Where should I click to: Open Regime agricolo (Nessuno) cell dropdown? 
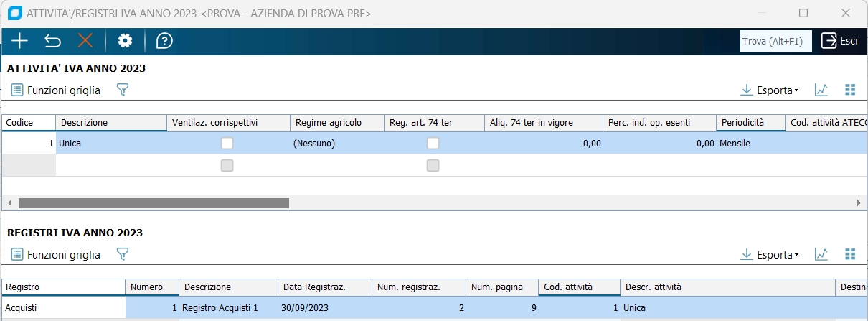(x=336, y=143)
